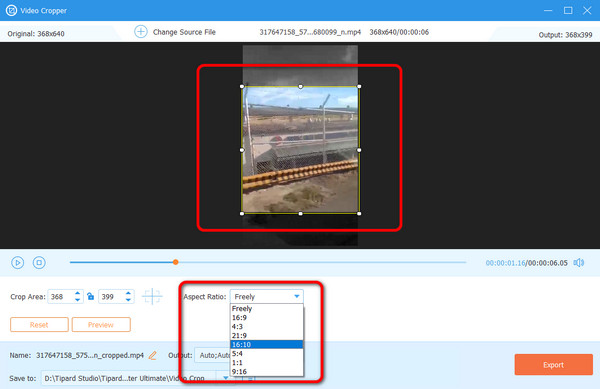Viewport: 600px width, 389px height.
Task: Click the left-middle crop handle
Action: click(242, 150)
